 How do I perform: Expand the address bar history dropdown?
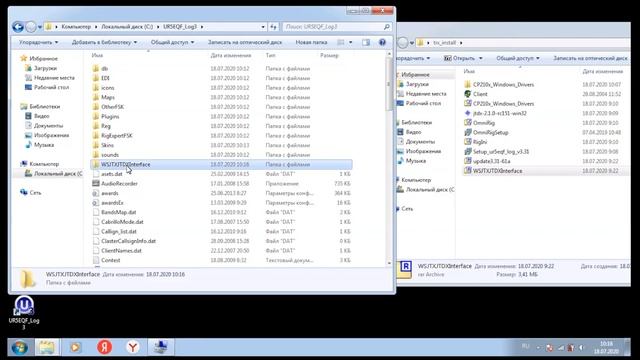coord(263,27)
